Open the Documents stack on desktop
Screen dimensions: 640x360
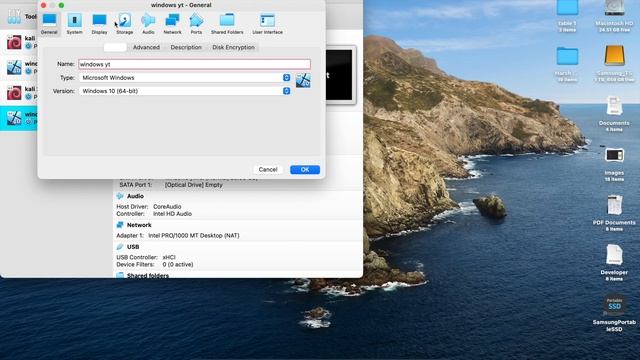(614, 114)
